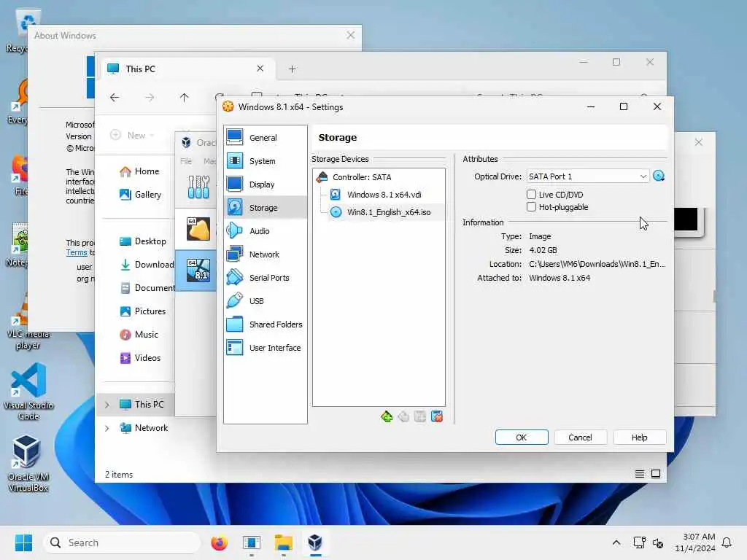Open the Shared Folders settings category

point(265,324)
